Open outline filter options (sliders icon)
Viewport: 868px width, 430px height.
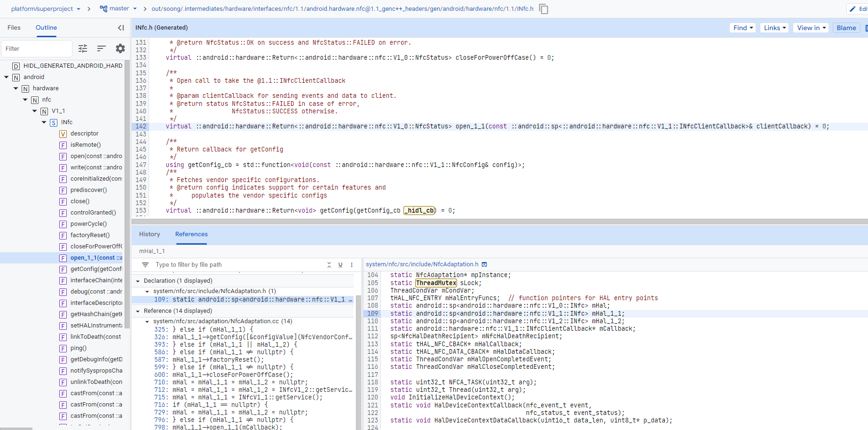click(83, 48)
